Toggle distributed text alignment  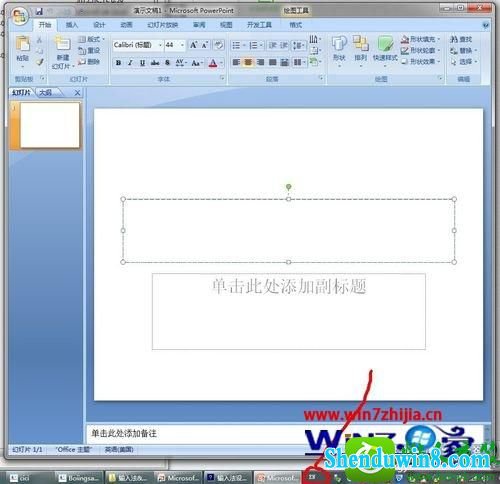click(284, 62)
